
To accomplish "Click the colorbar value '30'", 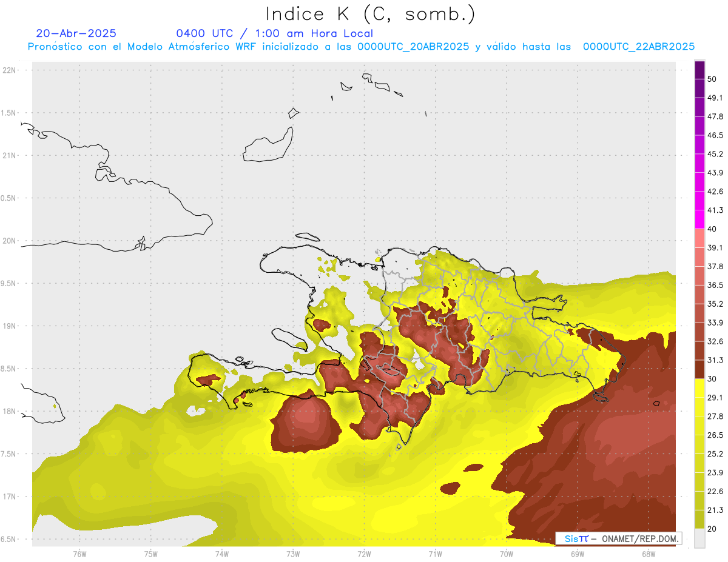I will (x=712, y=379).
